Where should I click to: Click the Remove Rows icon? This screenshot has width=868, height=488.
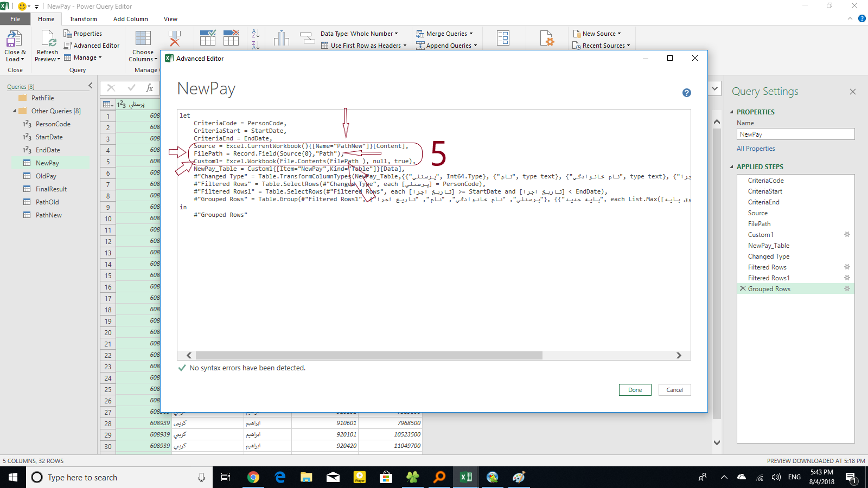pos(231,38)
